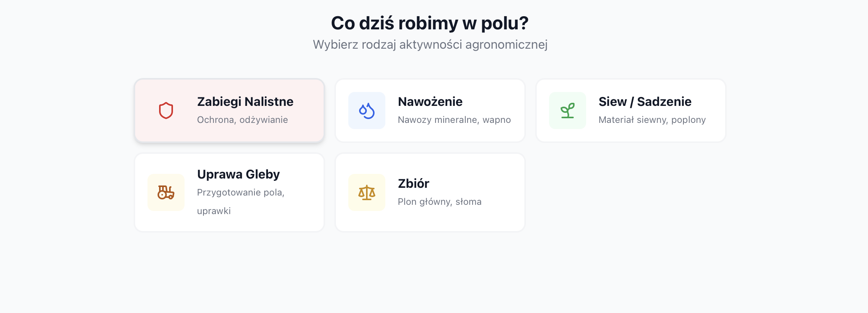The image size is (868, 313).
Task: Click the blue icon background on the Nawożenie card
Action: (x=367, y=111)
